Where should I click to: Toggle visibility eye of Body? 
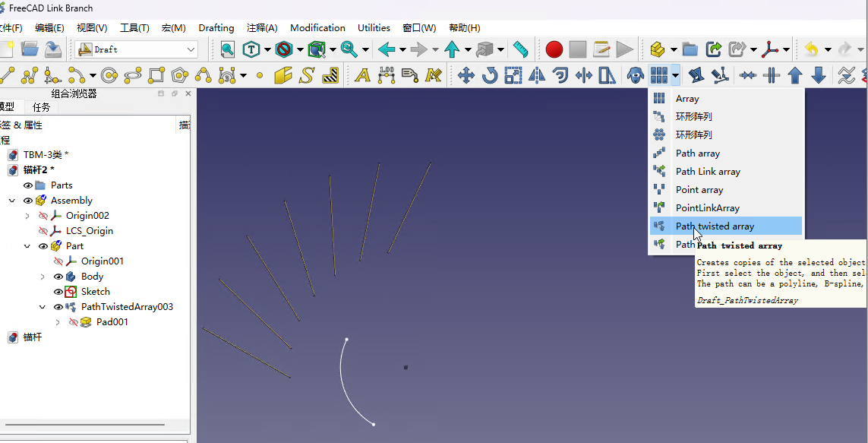click(x=58, y=277)
